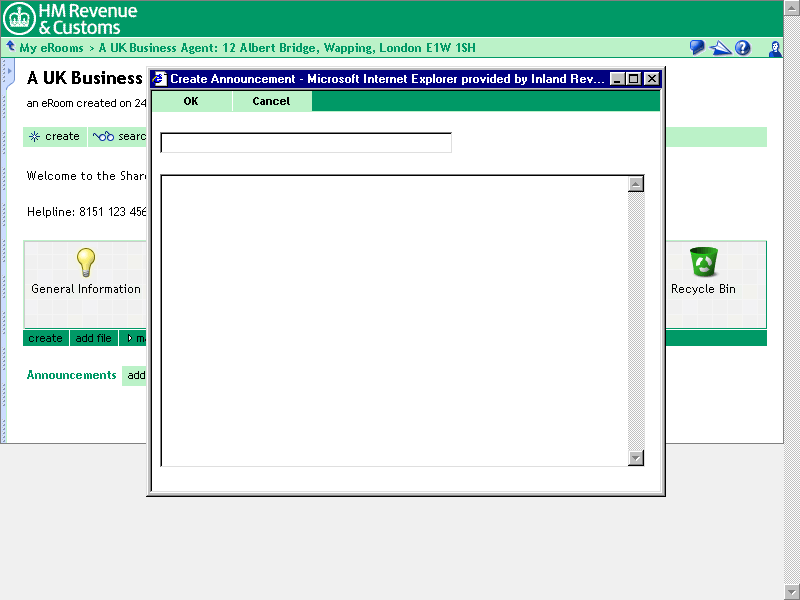800x600 pixels.
Task: Maximize the Create Announcement dialog window
Action: (x=634, y=79)
